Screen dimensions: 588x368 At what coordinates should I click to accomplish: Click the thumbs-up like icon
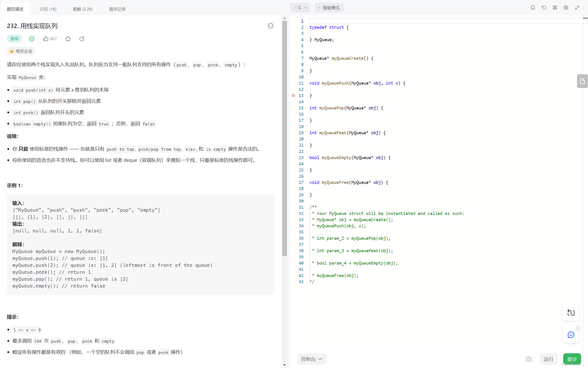point(46,39)
